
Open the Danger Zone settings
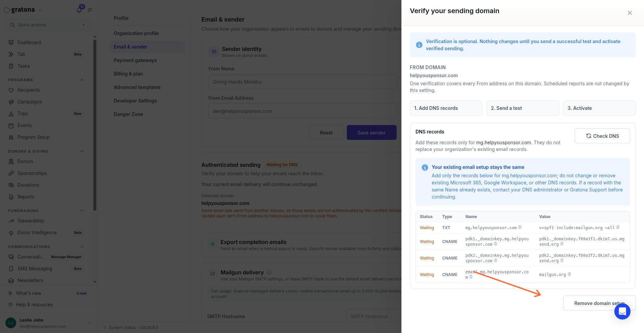coord(147,114)
